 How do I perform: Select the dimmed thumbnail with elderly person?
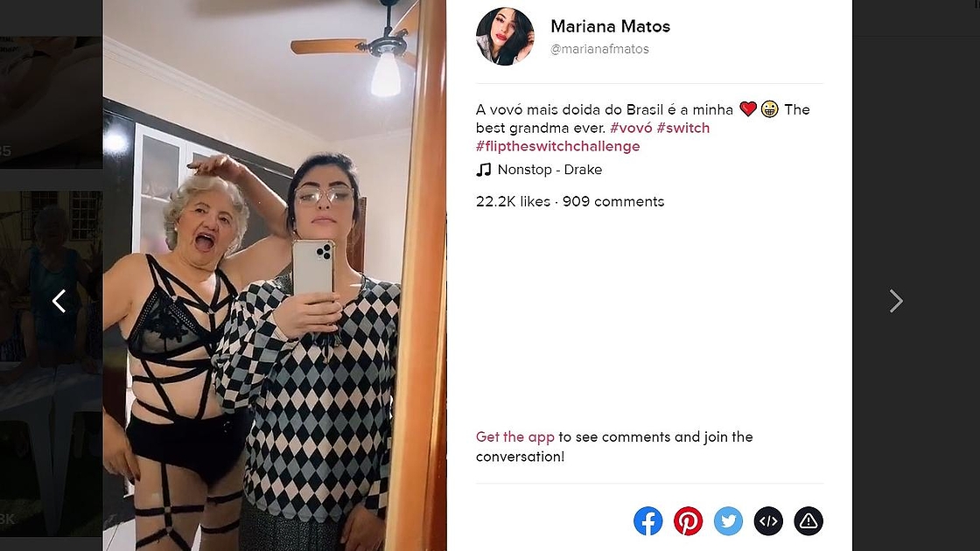coord(52,364)
